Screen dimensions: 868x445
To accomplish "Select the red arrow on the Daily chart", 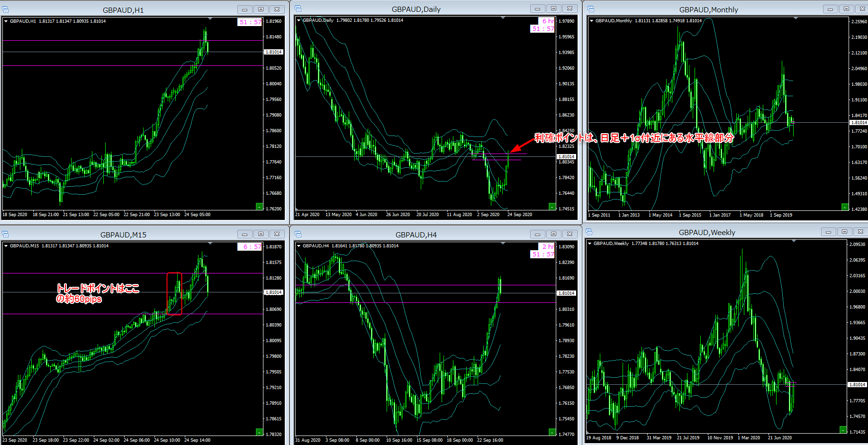I will (x=522, y=145).
